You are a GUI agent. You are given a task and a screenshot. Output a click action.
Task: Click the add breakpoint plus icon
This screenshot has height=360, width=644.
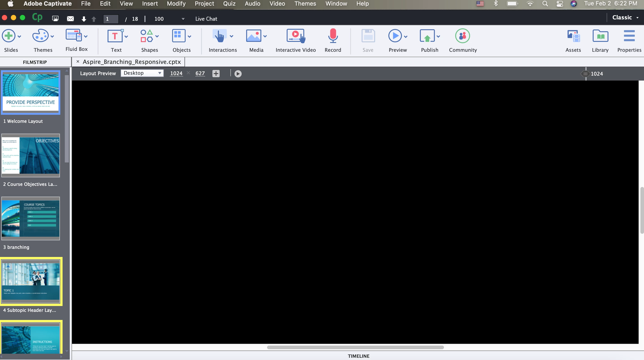216,74
